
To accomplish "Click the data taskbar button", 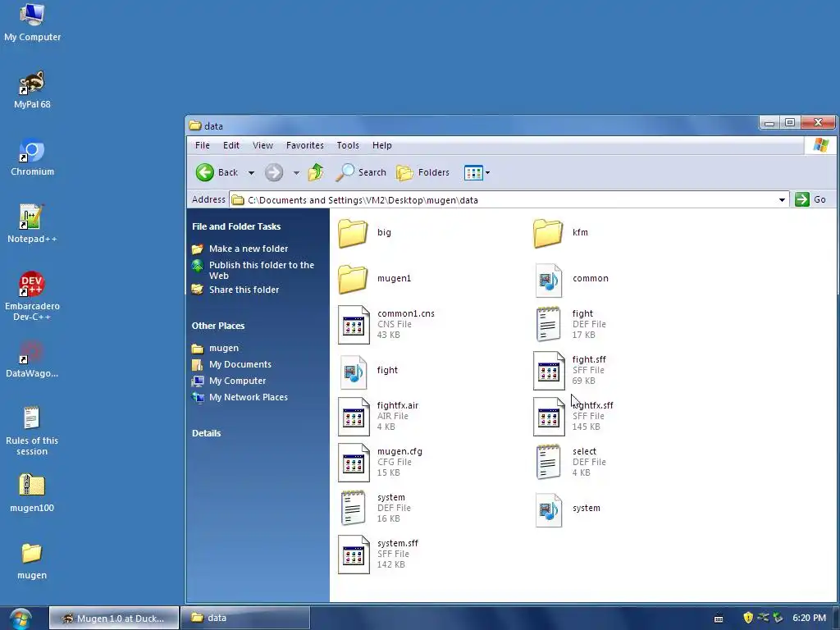I will coord(245,619).
